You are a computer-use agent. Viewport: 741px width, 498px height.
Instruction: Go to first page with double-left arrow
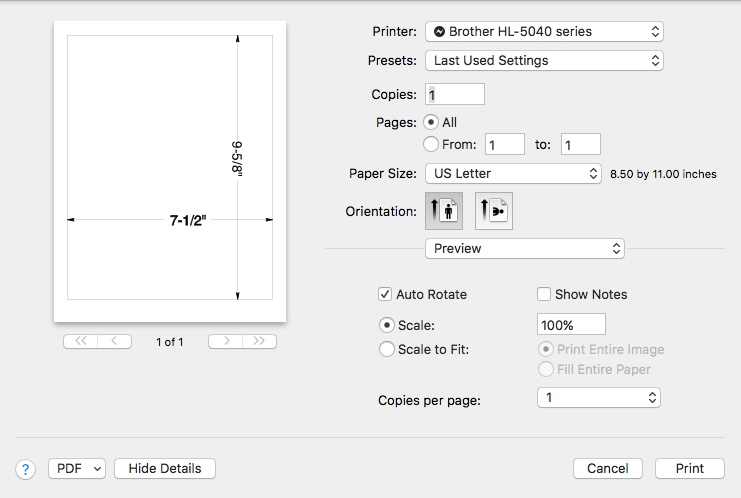pos(80,341)
